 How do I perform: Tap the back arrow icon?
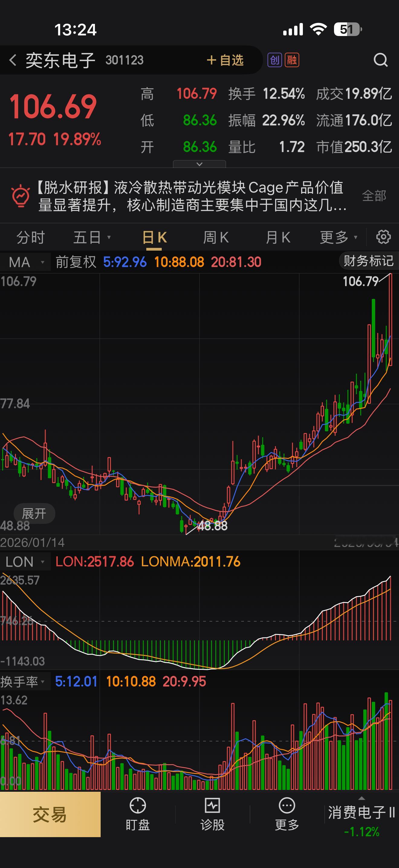(13, 60)
